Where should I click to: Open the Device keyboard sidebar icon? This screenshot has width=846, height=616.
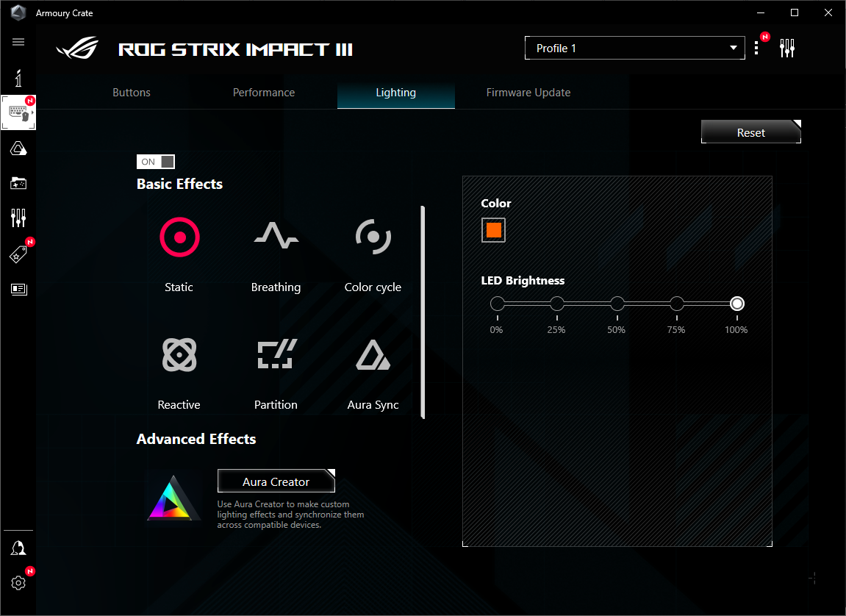[x=18, y=112]
